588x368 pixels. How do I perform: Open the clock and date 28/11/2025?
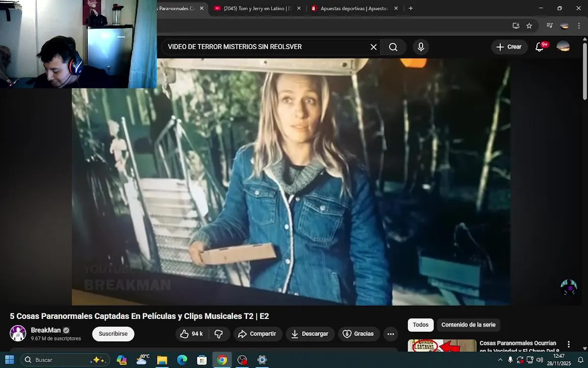click(x=559, y=360)
